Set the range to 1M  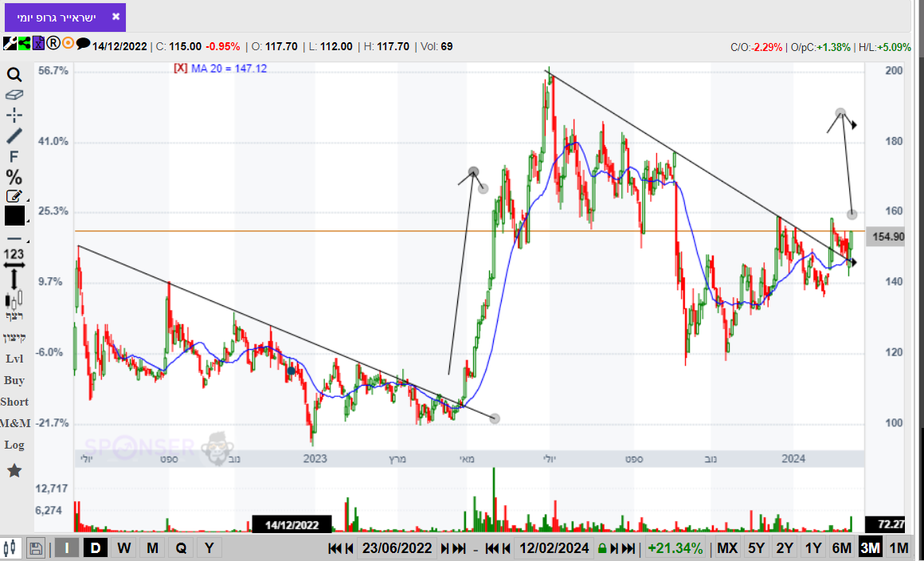point(899,548)
